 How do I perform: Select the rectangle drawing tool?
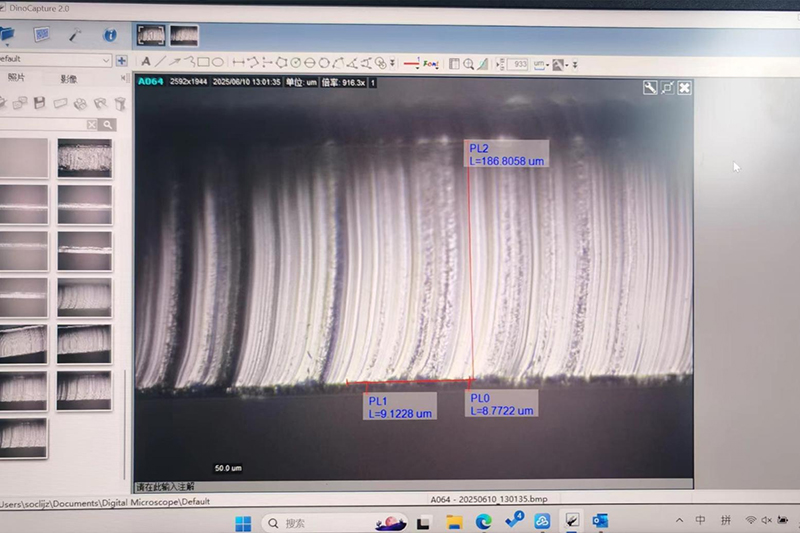204,62
